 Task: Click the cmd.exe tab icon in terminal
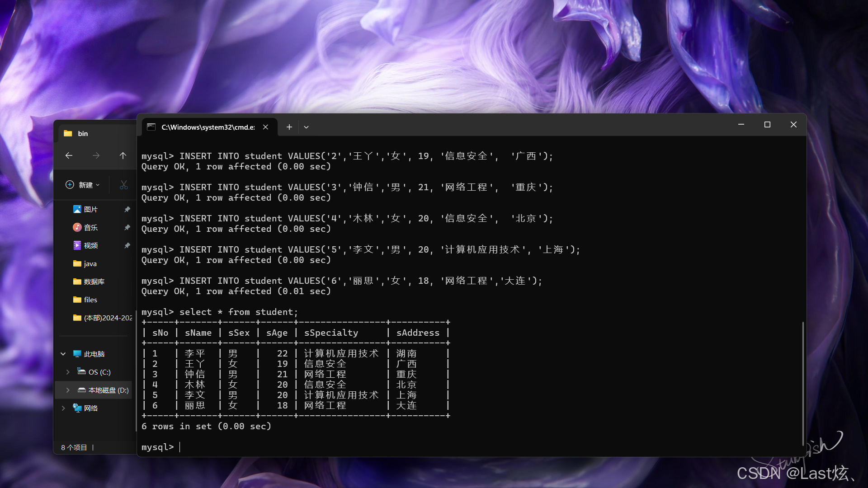pos(151,127)
